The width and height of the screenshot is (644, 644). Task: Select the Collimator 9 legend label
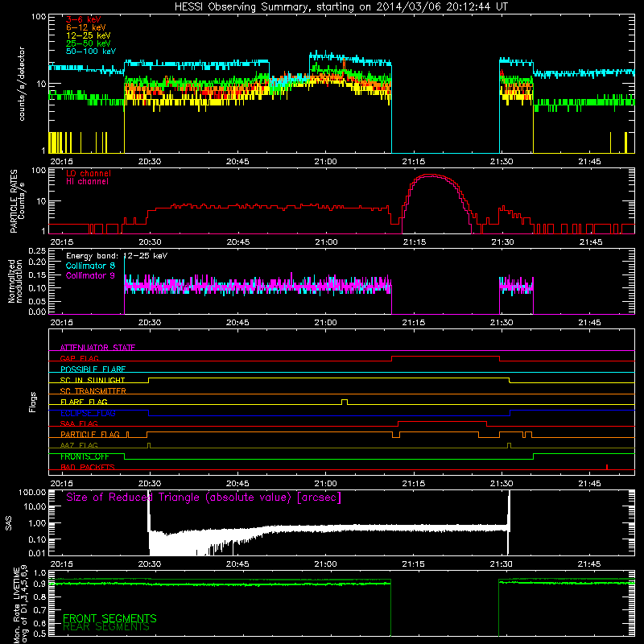click(x=90, y=275)
